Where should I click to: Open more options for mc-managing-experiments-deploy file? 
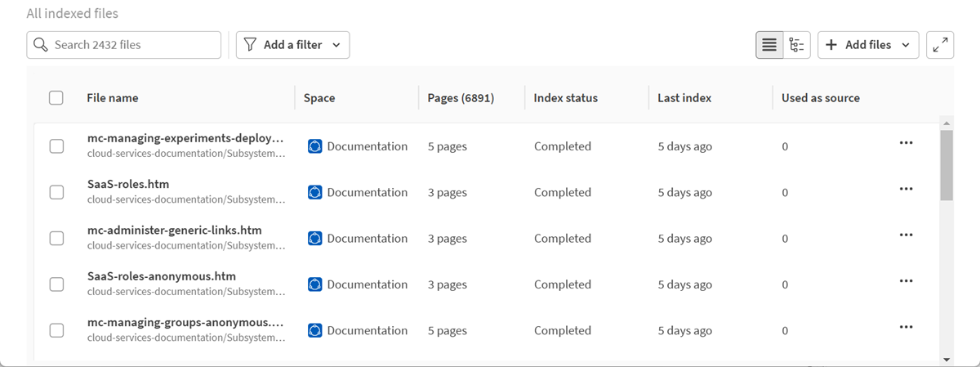pyautogui.click(x=905, y=143)
